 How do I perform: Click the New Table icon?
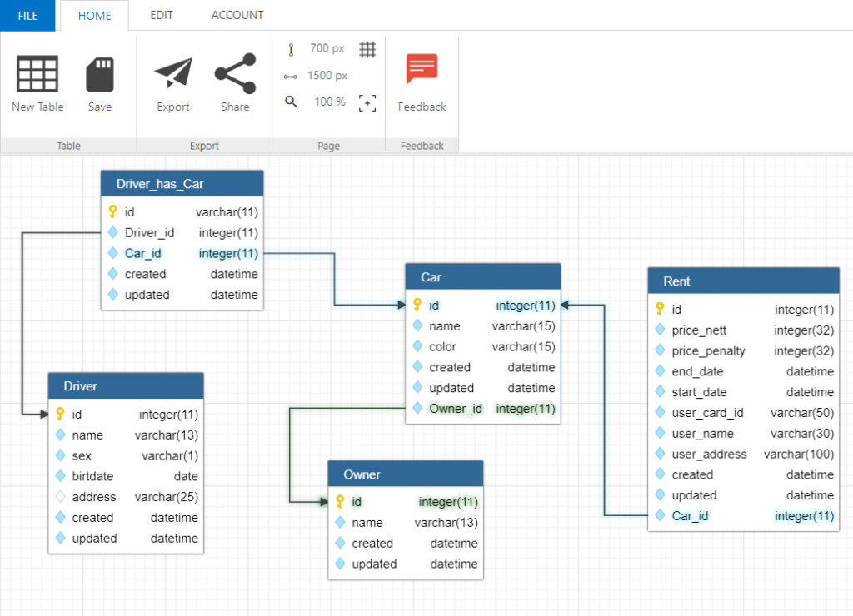[37, 73]
